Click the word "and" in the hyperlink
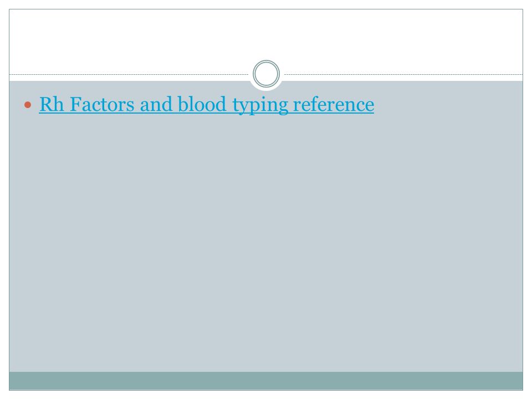The height and width of the screenshot is (399, 532). click(156, 104)
